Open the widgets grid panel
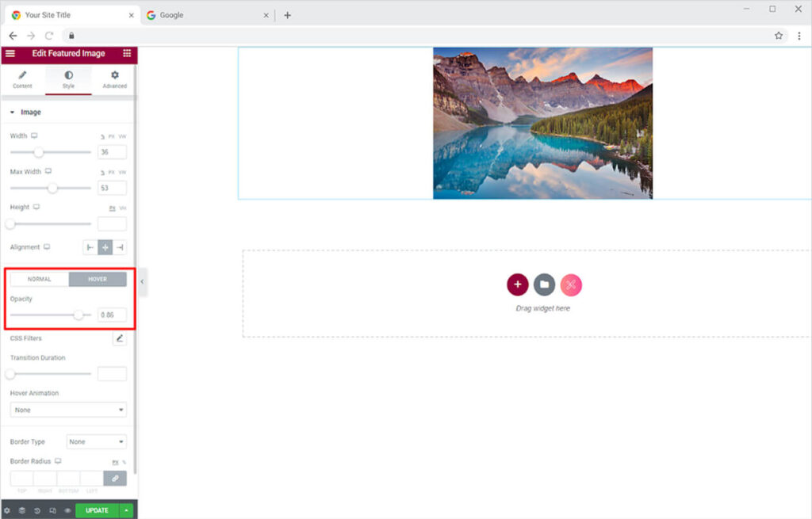 pyautogui.click(x=127, y=53)
